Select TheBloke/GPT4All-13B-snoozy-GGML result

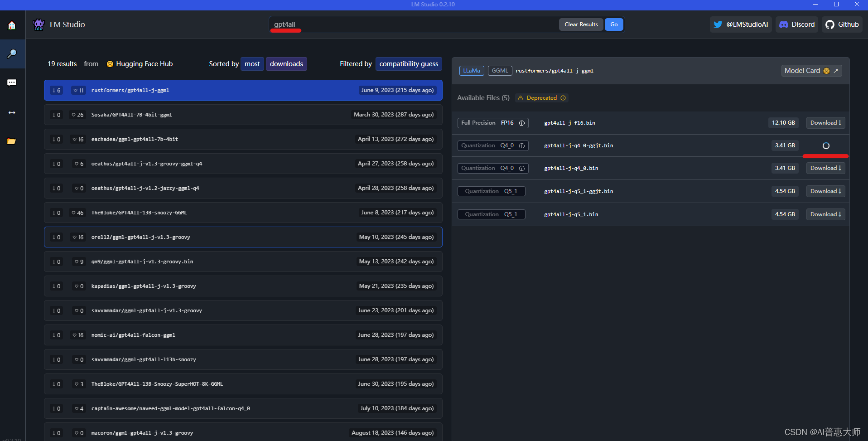pyautogui.click(x=243, y=213)
